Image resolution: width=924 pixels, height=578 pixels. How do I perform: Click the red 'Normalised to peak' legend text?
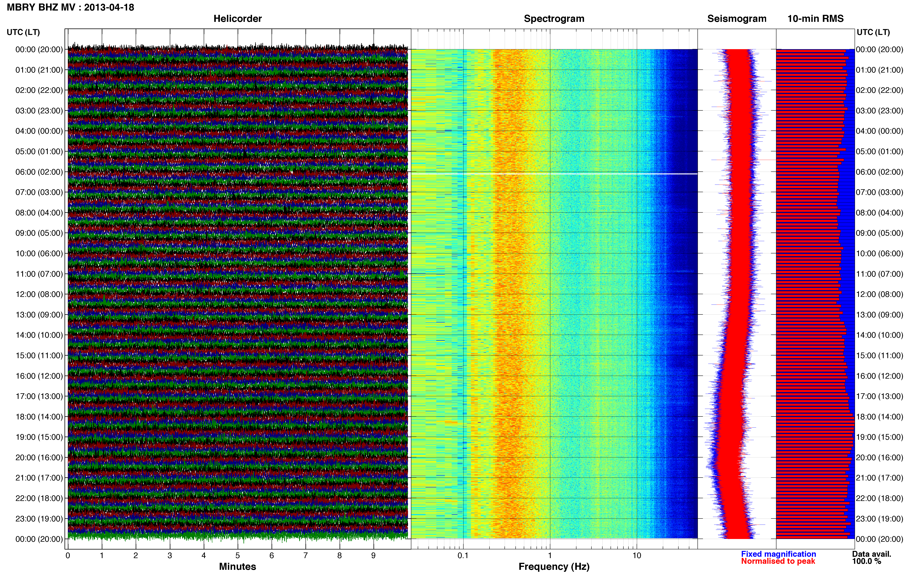click(778, 561)
